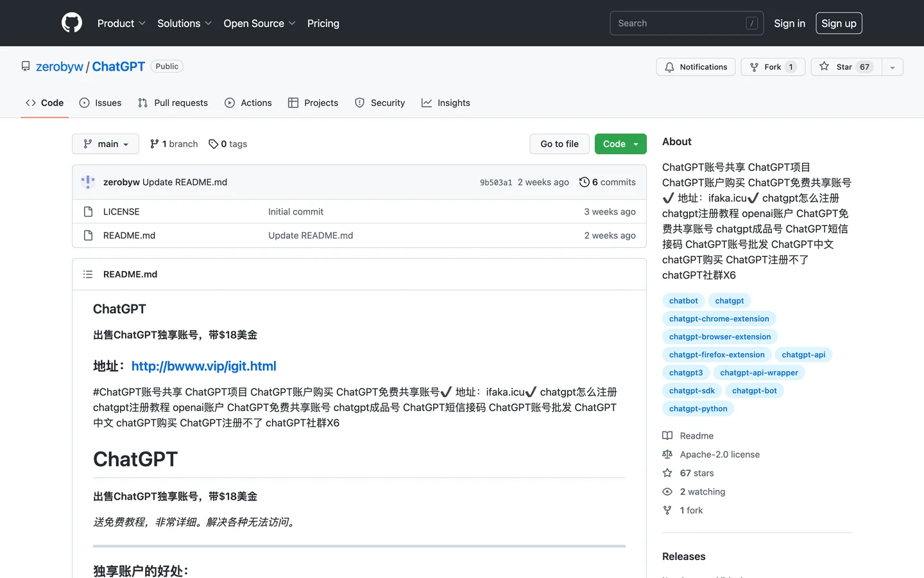This screenshot has width=924, height=578.
Task: View the 1 fork link in About
Action: (x=683, y=510)
